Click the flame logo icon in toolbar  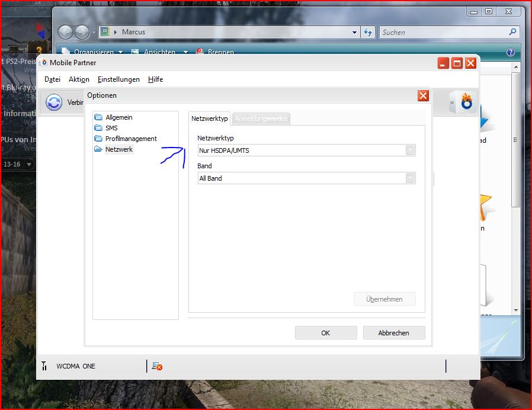[x=466, y=101]
